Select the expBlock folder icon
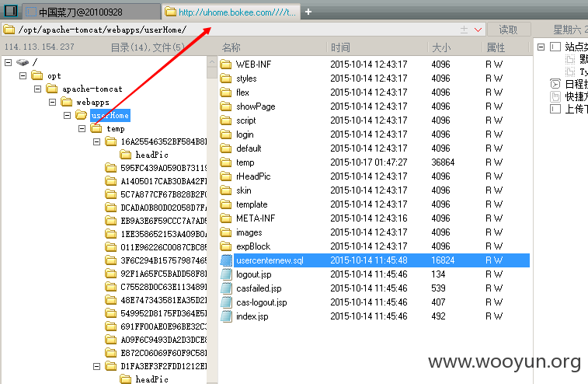Viewport: 588px width, 384px height. (x=226, y=246)
